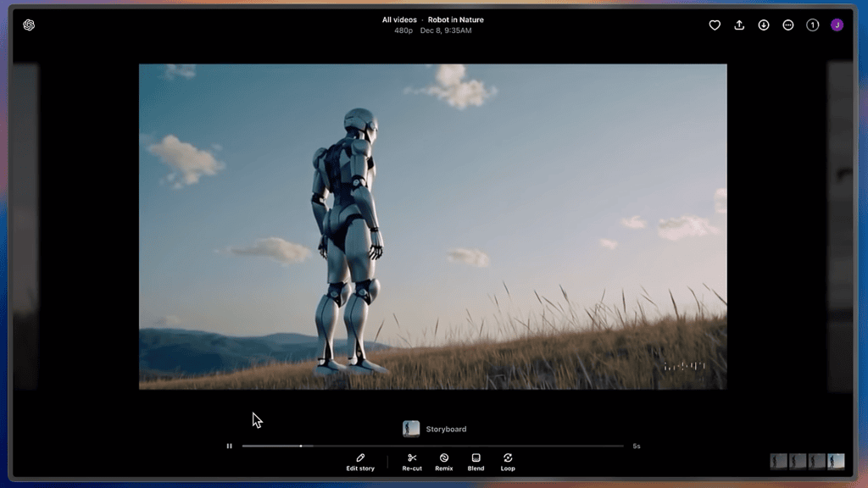This screenshot has width=868, height=488.
Task: Click the share upload icon
Action: click(738, 25)
